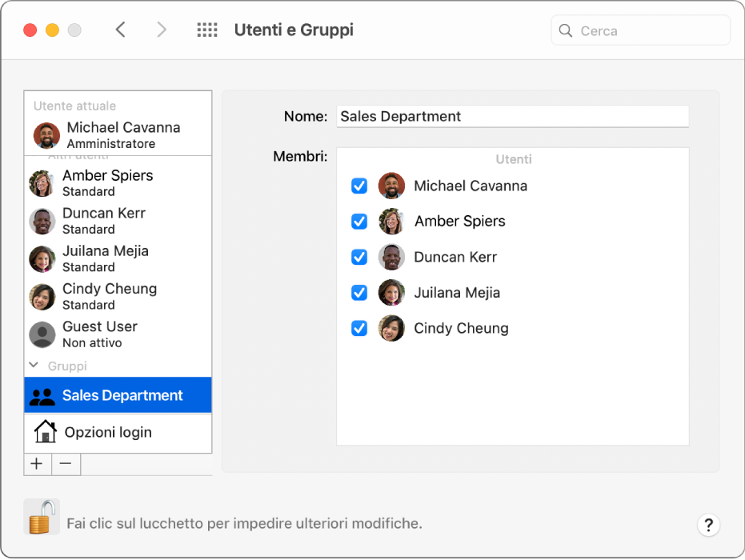Uncheck Michael Cavanna membership checkbox
This screenshot has width=745, height=560.
pos(359,186)
